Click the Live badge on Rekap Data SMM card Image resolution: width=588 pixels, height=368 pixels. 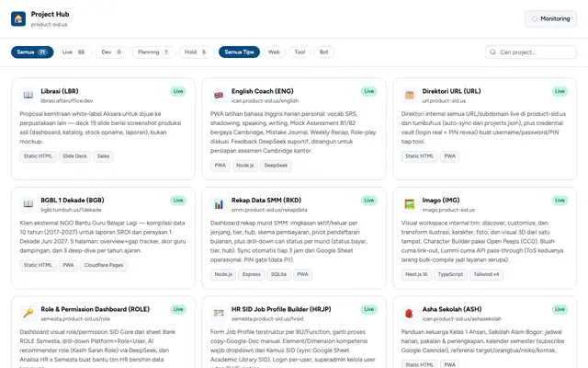[x=369, y=201]
